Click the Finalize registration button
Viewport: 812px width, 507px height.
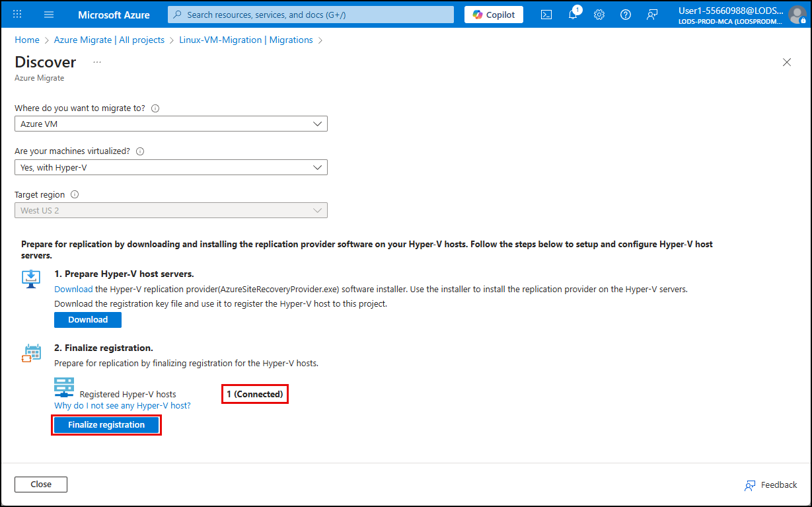point(106,425)
